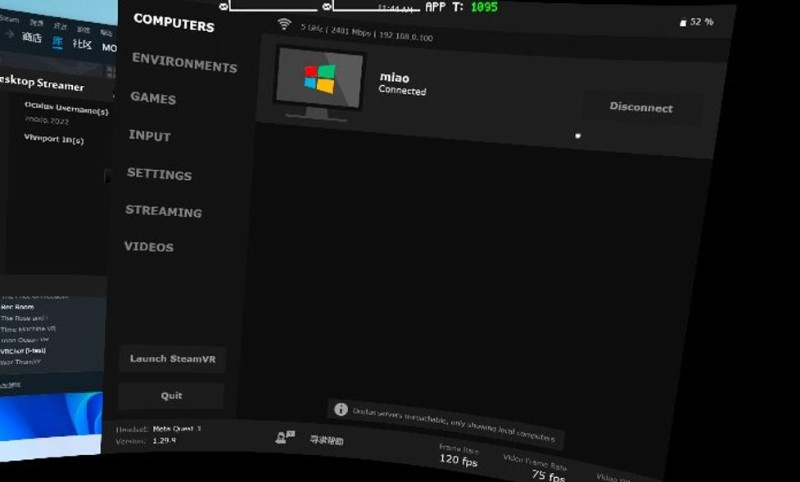Click the info icon in the Oculus servers notice
This screenshot has height=482, width=800.
click(341, 409)
